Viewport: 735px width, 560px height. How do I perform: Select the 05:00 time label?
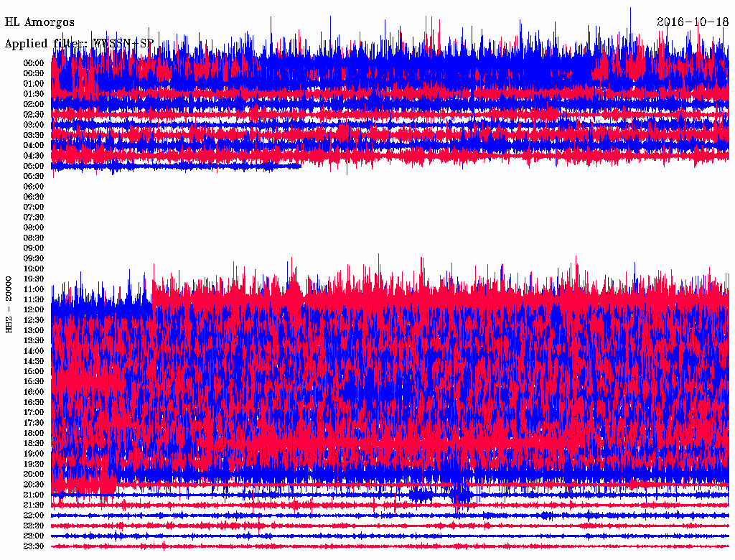34,166
